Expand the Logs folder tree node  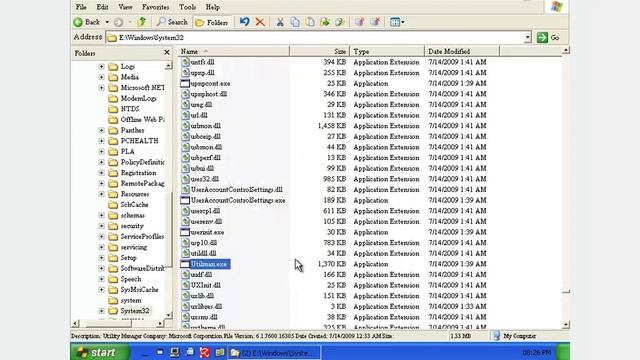[x=101, y=66]
